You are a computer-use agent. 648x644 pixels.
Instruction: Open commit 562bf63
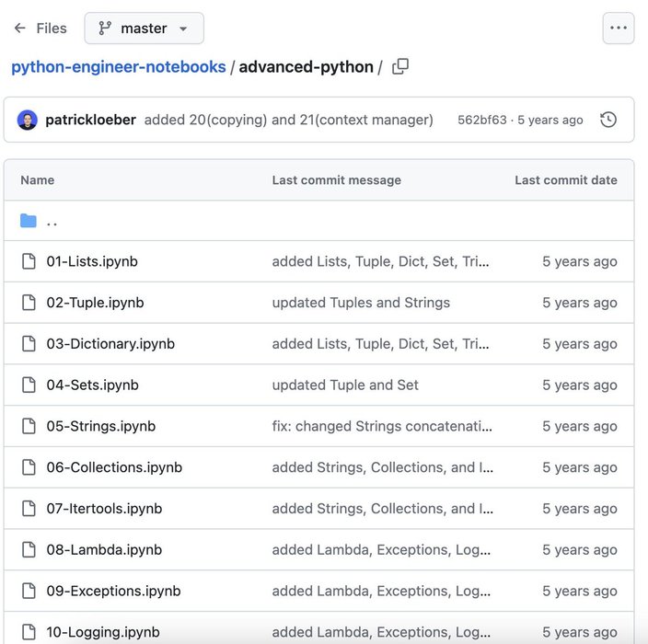point(481,120)
